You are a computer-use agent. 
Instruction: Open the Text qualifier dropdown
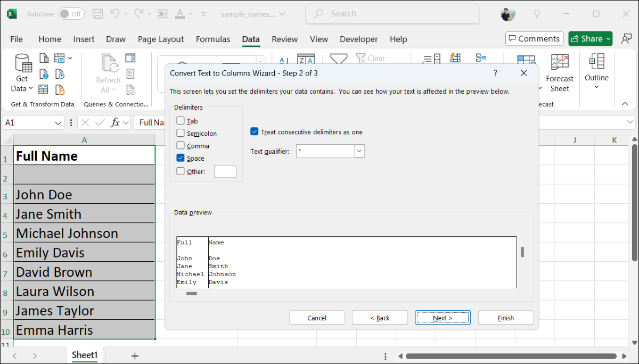click(359, 151)
